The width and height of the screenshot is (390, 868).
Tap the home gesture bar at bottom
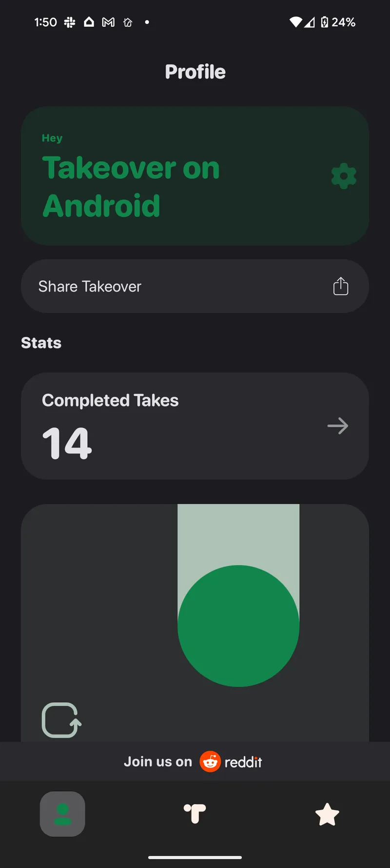(x=195, y=857)
